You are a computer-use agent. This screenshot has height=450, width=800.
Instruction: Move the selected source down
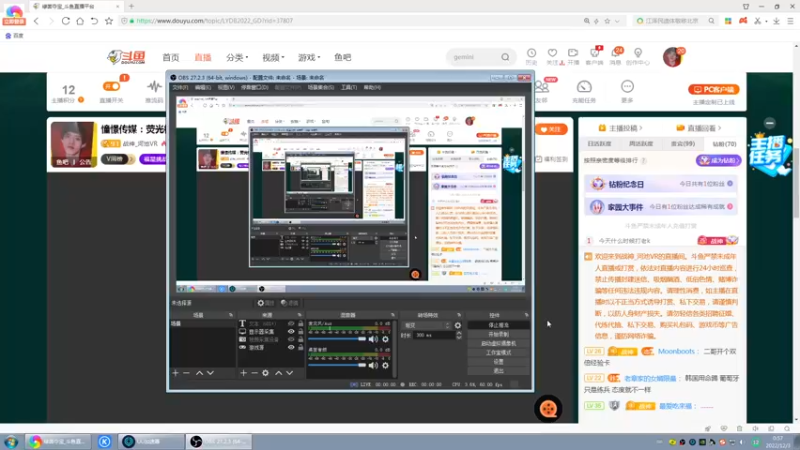tap(289, 373)
